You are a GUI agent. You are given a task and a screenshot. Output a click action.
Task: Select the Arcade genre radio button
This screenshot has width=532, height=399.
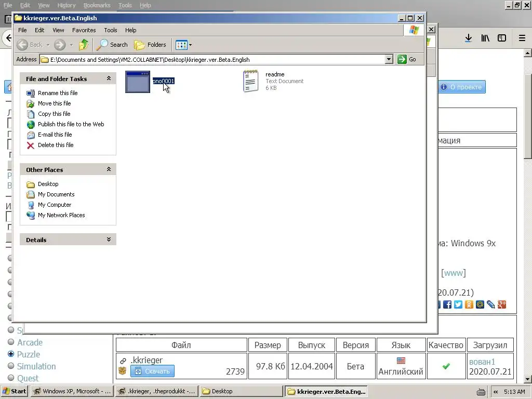click(x=11, y=342)
